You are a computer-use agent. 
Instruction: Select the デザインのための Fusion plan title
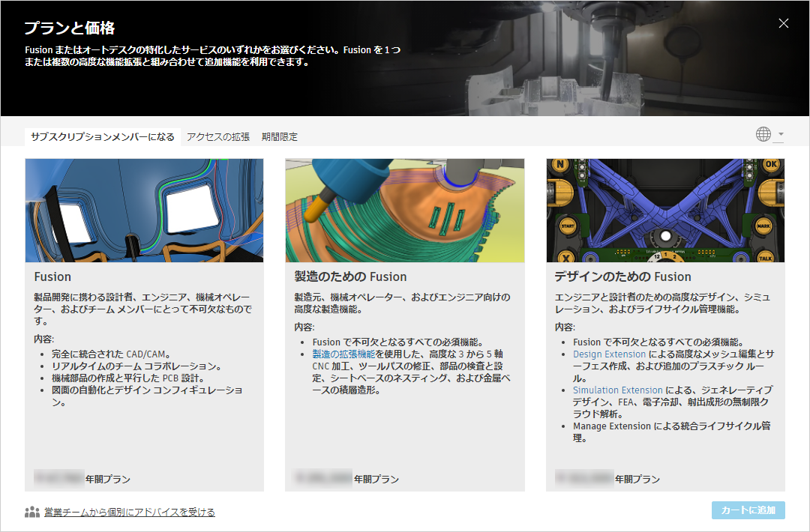pyautogui.click(x=623, y=277)
